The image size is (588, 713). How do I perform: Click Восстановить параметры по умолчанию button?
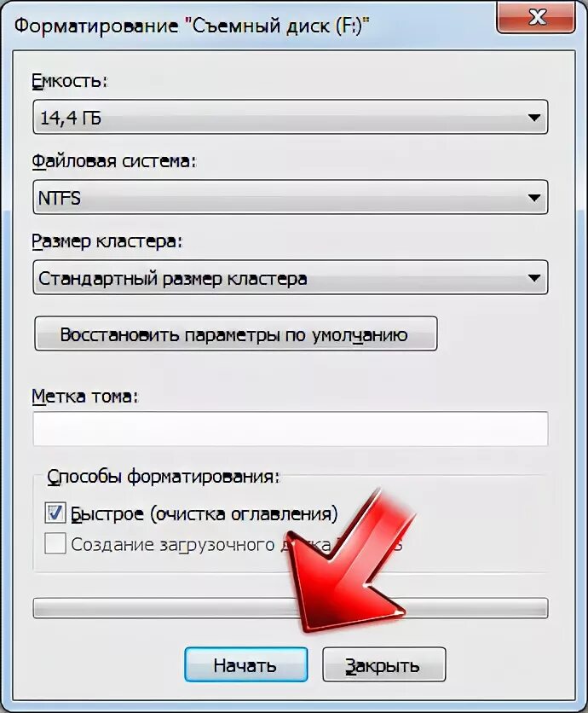236,334
